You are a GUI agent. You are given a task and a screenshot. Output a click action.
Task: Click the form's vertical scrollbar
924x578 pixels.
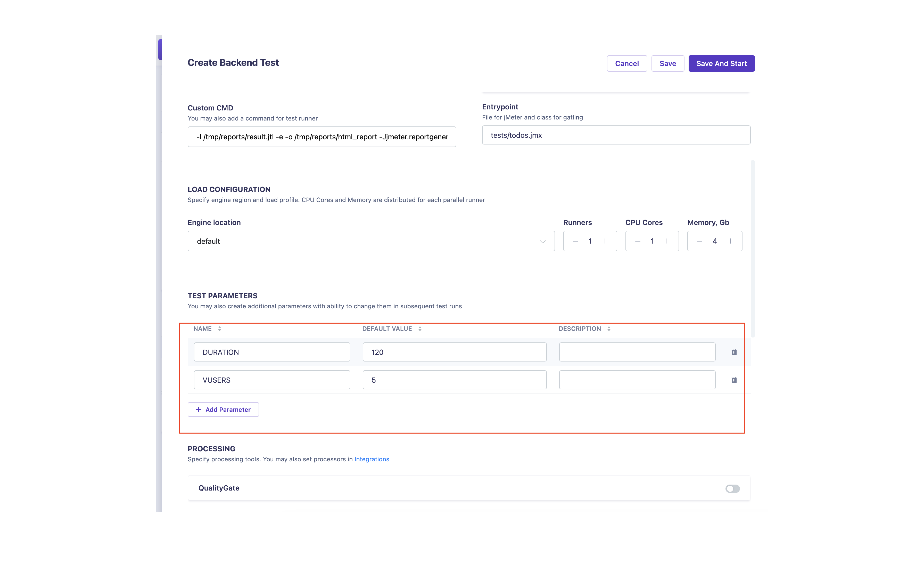[753, 248]
